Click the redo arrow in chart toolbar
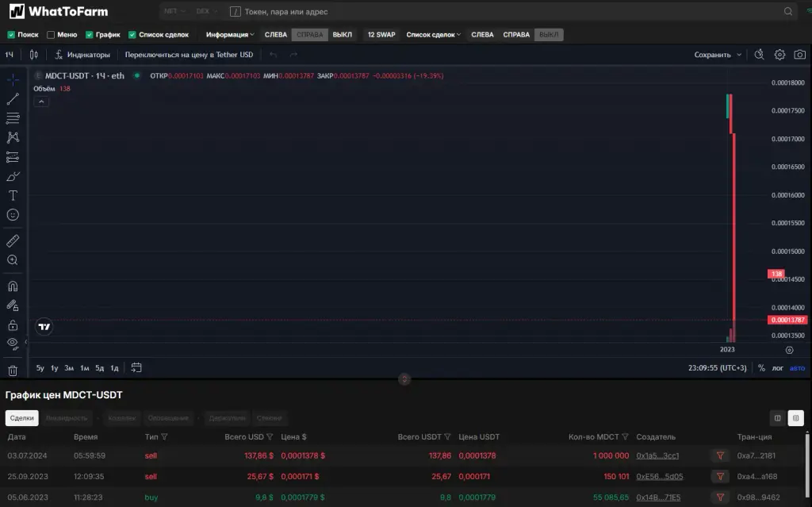The height and width of the screenshot is (507, 812). [x=293, y=55]
